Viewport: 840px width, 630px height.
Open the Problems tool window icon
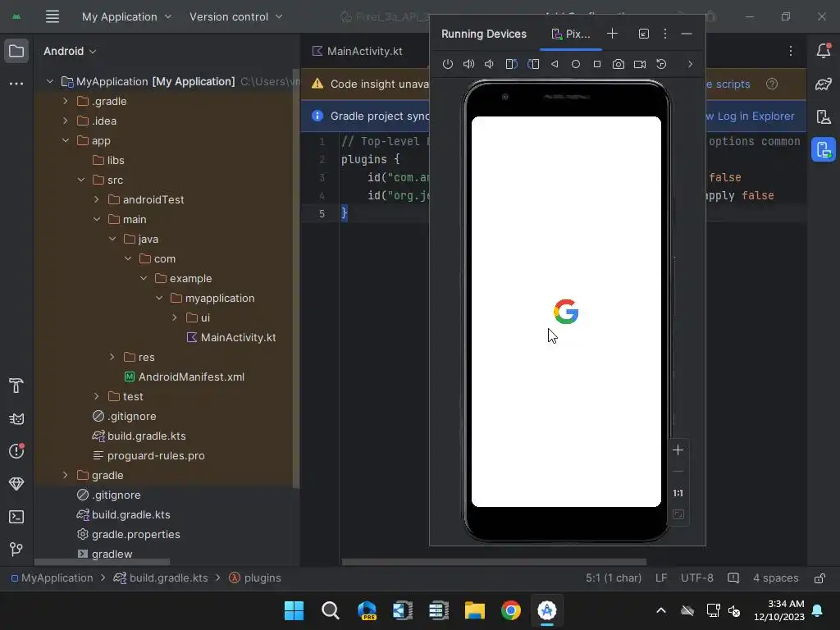click(16, 451)
